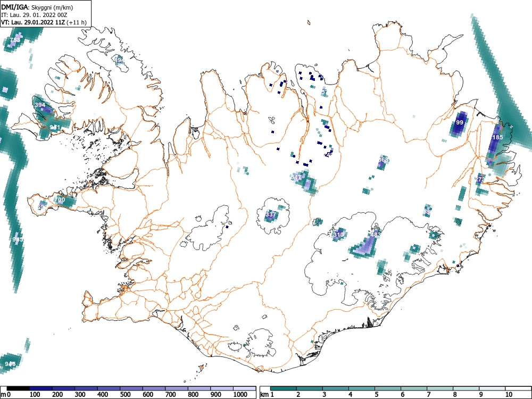Click the 'm 0' label in the meter legend

click(6, 394)
